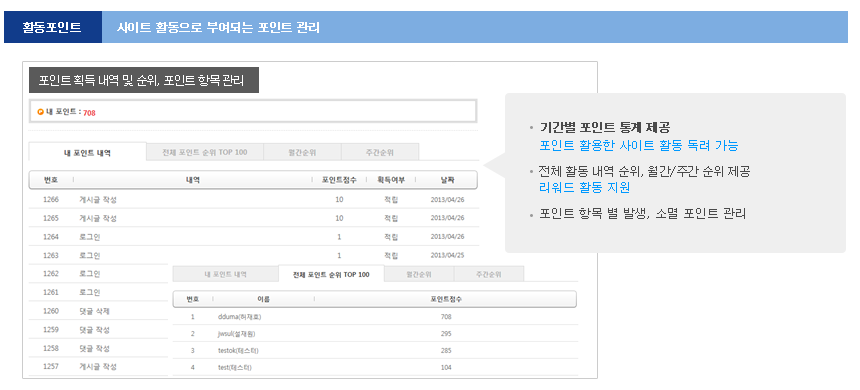Open the greyed 전체 포인트 순위 TOP 100 tab
The height and width of the screenshot is (390, 860).
[x=205, y=152]
